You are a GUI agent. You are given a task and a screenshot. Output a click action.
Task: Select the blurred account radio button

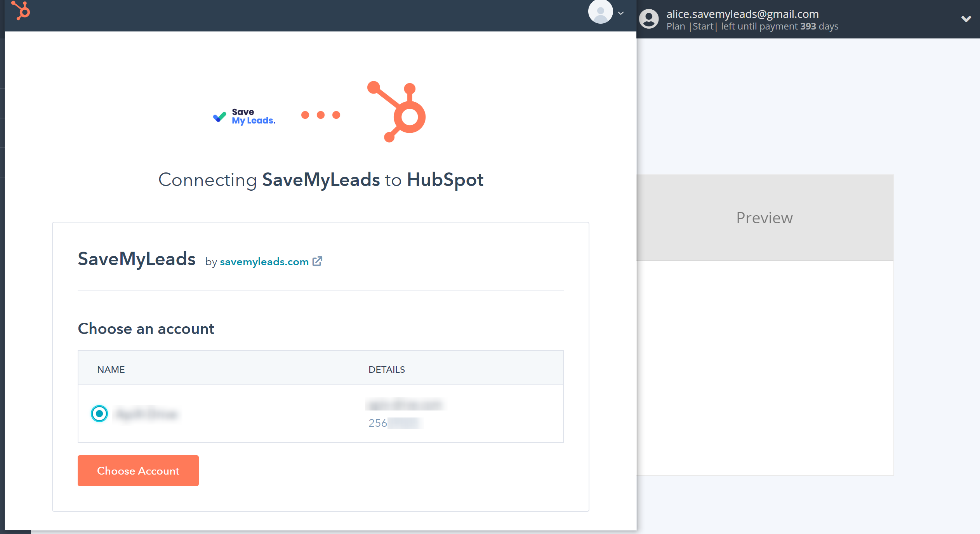(99, 414)
